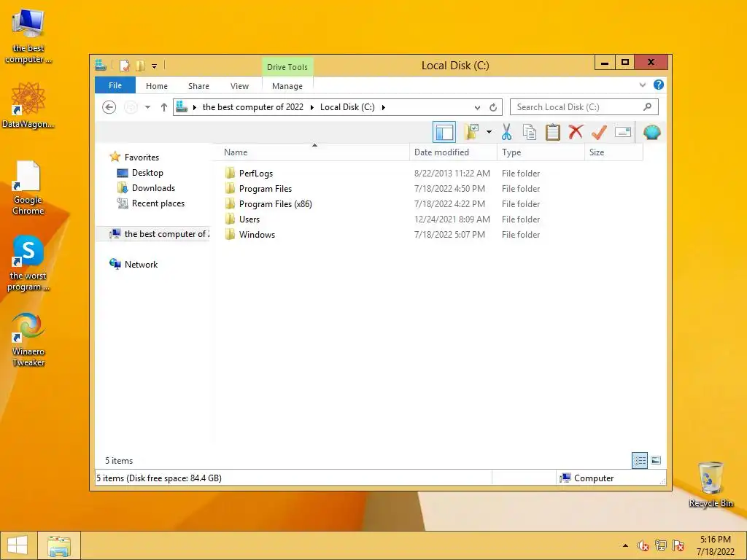Go back with the Back arrow

coord(109,107)
